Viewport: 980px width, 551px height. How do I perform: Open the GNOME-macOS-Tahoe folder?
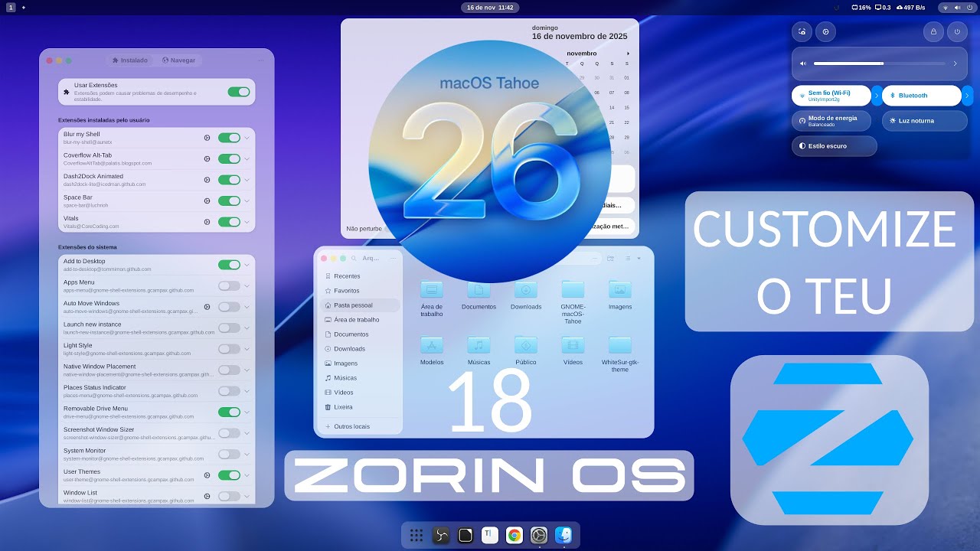(573, 289)
